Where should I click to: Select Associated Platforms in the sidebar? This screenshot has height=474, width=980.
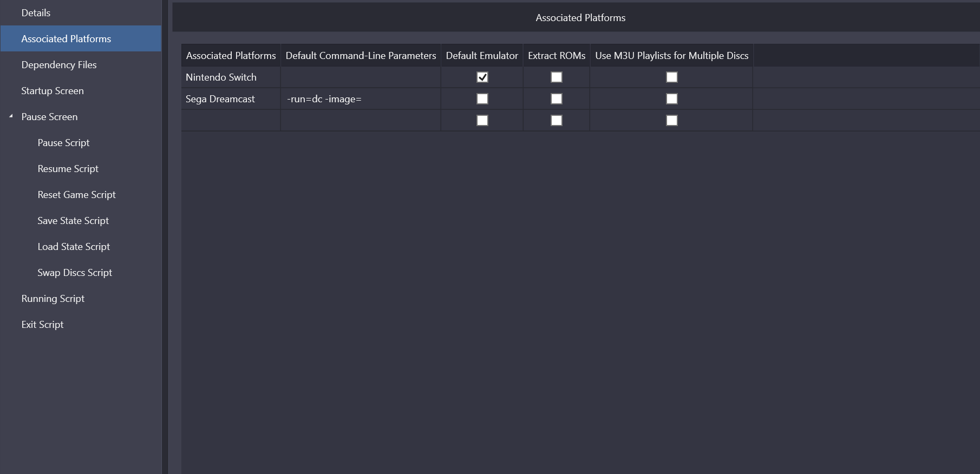[x=81, y=39]
